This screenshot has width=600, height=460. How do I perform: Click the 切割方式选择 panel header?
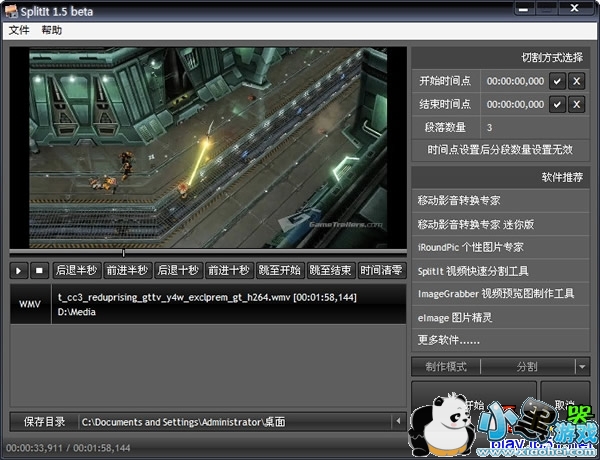tap(501, 58)
